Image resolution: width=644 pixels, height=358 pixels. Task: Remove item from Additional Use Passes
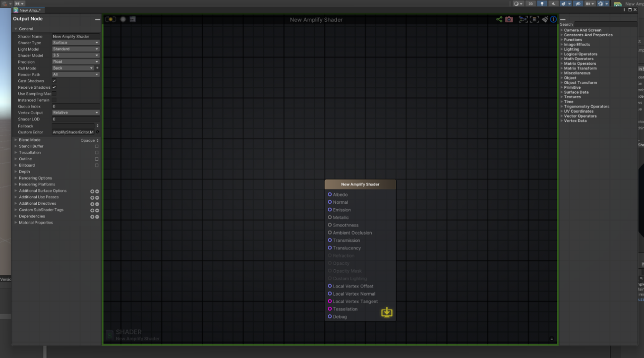(x=97, y=197)
